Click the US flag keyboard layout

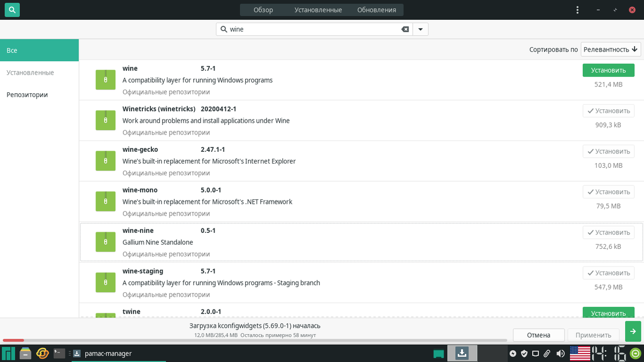[580, 353]
